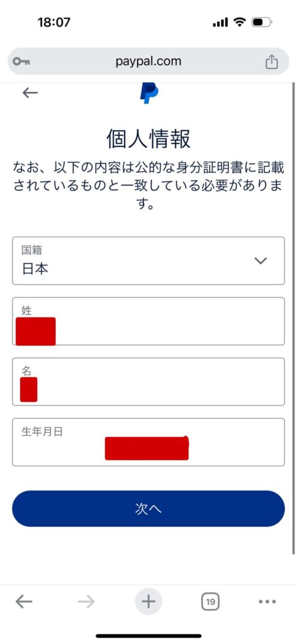297x644 pixels.
Task: Tap the paypal.com address bar
Action: 148,62
